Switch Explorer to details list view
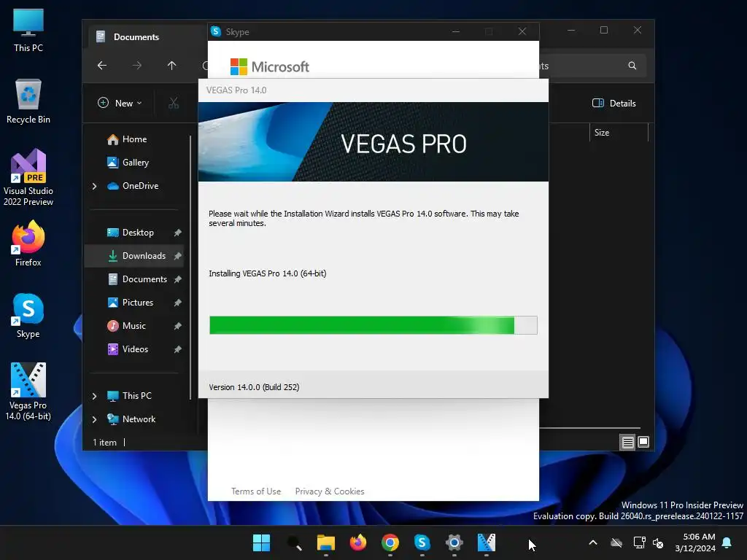 [627, 443]
